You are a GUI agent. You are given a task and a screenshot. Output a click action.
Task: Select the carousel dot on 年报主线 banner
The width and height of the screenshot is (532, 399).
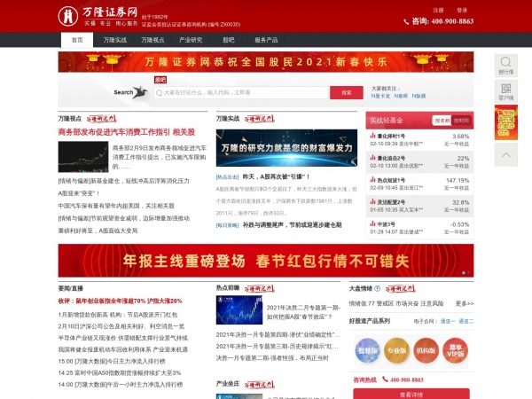464,273
